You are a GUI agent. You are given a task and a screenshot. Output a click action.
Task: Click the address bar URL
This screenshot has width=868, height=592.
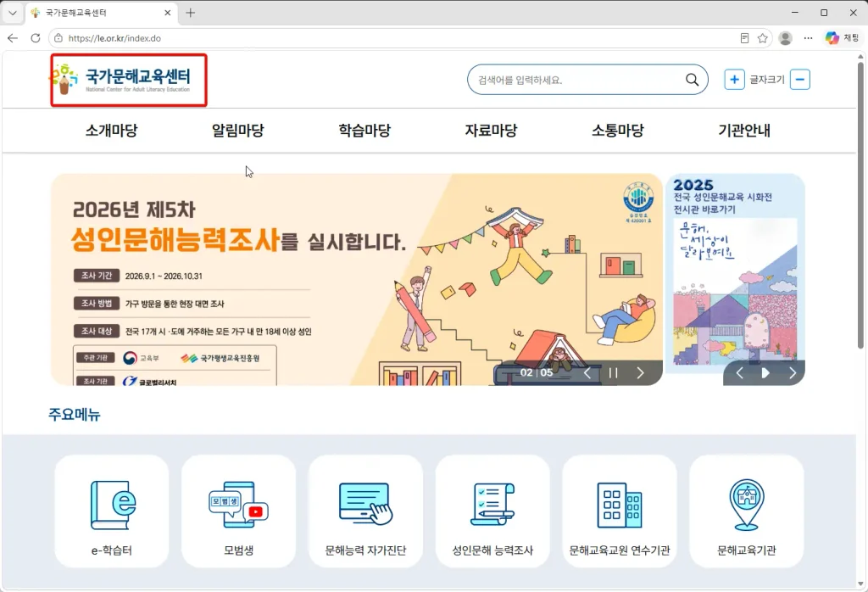click(114, 38)
